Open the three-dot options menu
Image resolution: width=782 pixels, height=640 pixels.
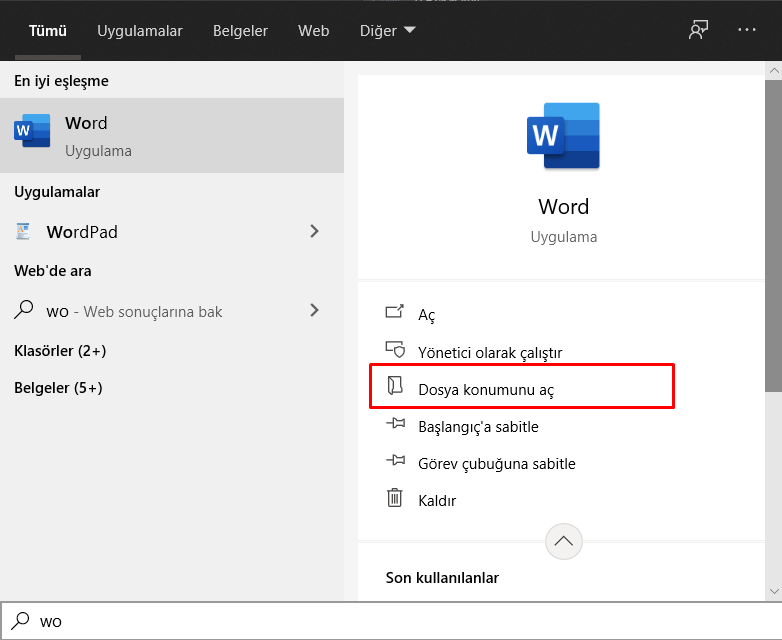coord(747,30)
